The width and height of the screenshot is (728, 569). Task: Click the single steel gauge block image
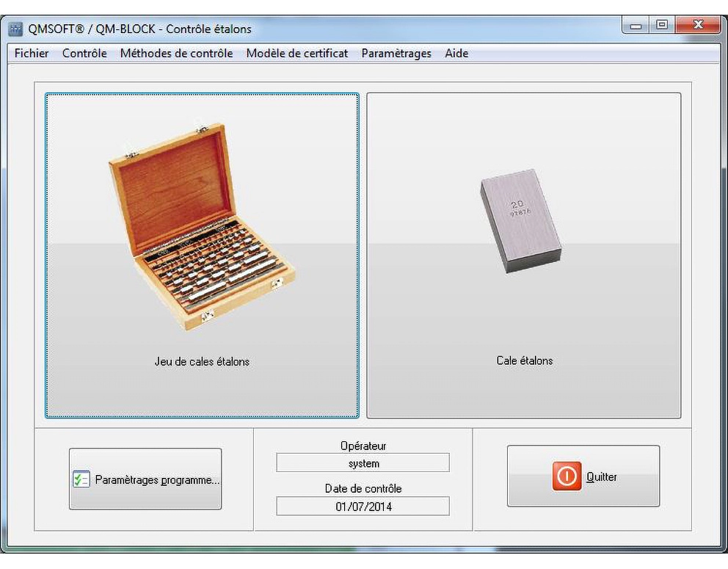coord(521,221)
